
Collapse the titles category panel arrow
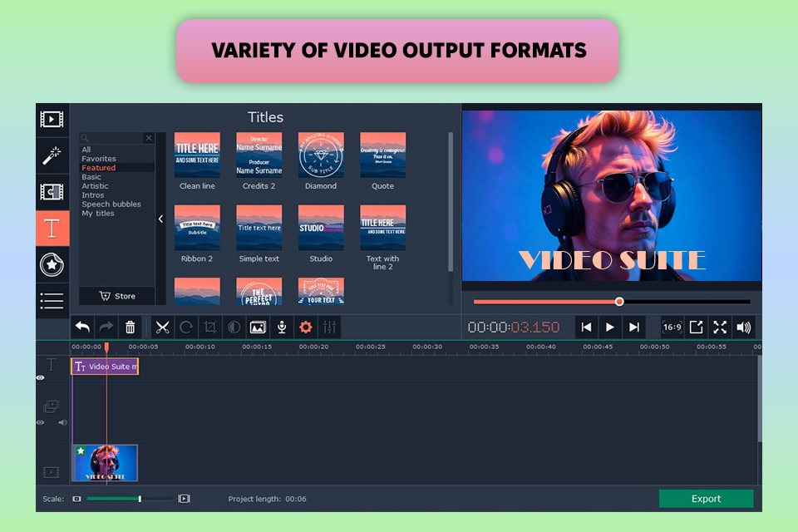(160, 219)
